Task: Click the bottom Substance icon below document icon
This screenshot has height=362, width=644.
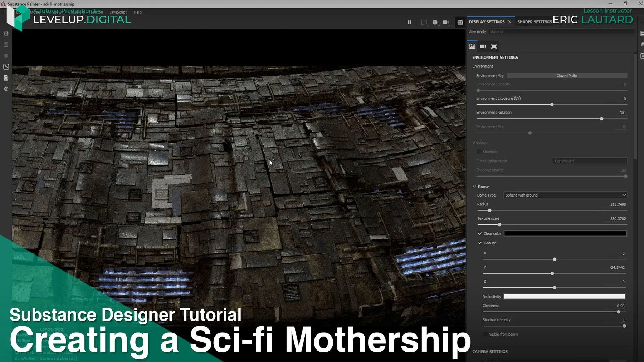Action: 6,89
